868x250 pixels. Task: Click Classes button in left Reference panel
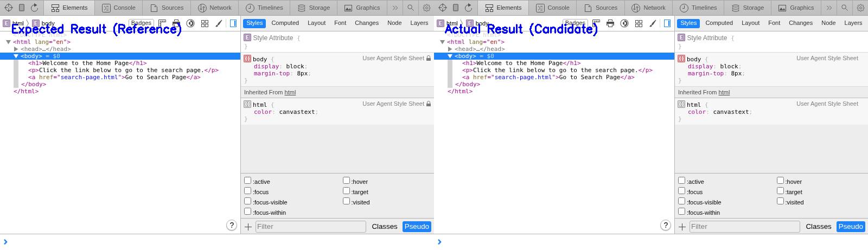pos(385,227)
